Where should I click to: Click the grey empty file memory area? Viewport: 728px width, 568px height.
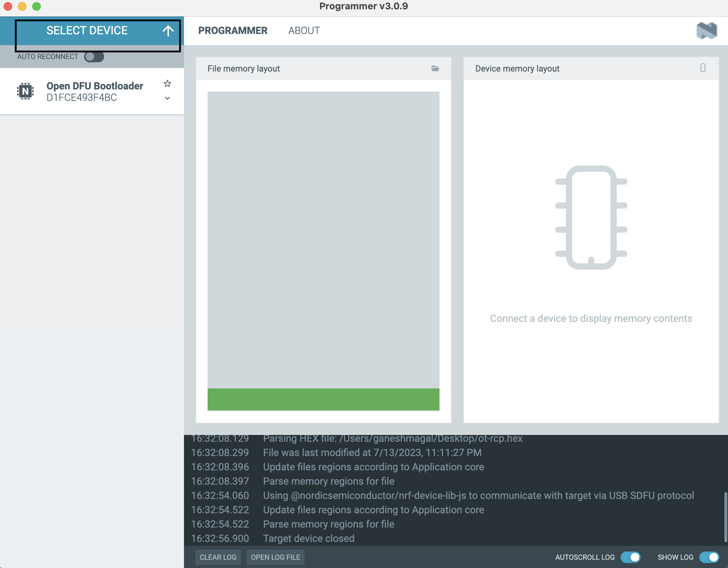click(324, 240)
